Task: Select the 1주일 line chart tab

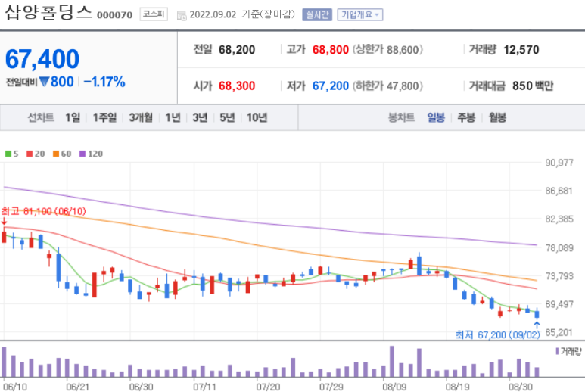Action: [105, 117]
